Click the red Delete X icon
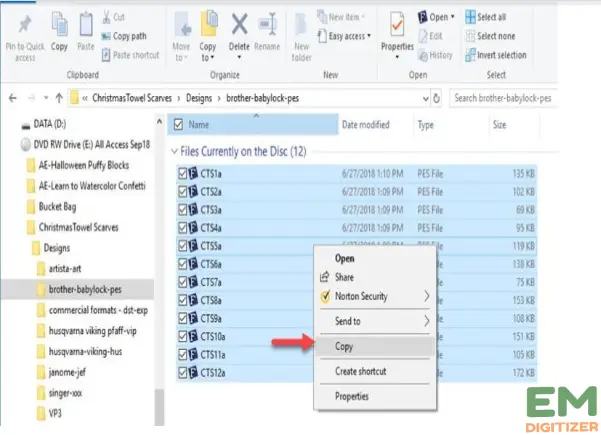 pyautogui.click(x=239, y=25)
